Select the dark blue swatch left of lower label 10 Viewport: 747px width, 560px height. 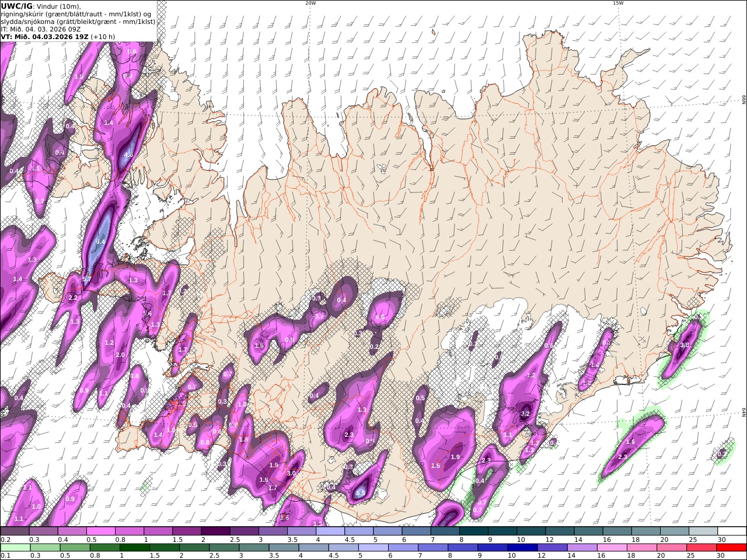tap(492, 548)
